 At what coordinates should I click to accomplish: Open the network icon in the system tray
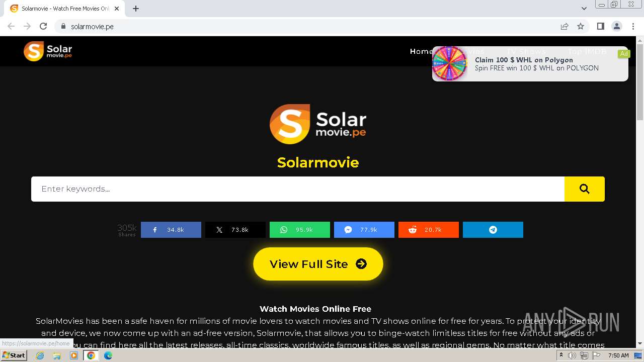click(584, 355)
